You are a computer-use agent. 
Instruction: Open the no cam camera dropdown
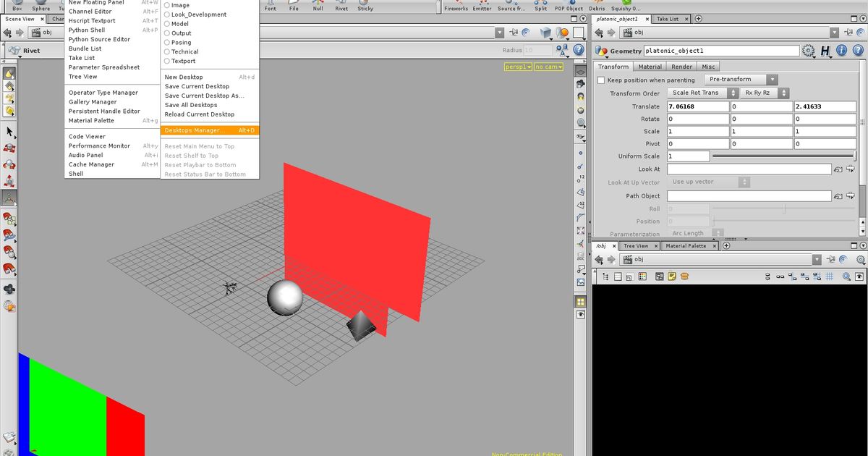pyautogui.click(x=548, y=67)
